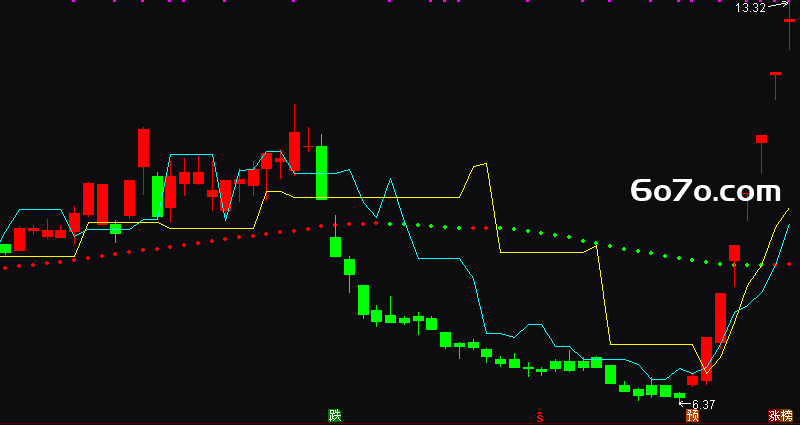Open the orange 预 forecast marker
800x425 pixels.
[x=692, y=416]
